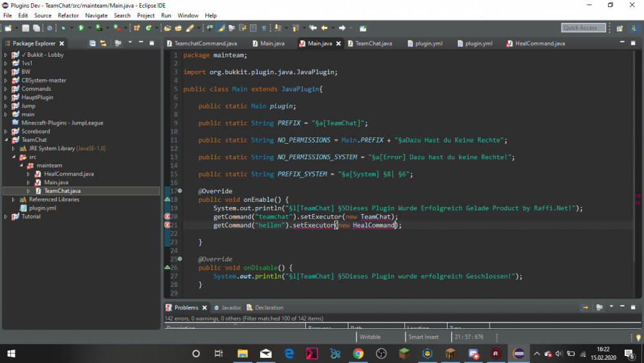Viewport: 644px width, 363px height.
Task: Toggle Word Wrap toolbar icon
Action: pyautogui.click(x=242, y=28)
